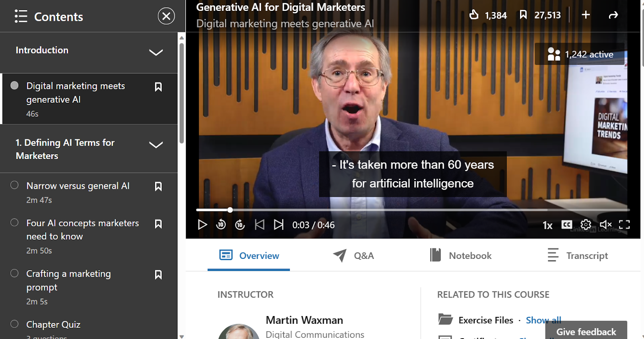The height and width of the screenshot is (339, 644).
Task: Bookmark Narrow versus general AI video
Action: click(x=159, y=186)
